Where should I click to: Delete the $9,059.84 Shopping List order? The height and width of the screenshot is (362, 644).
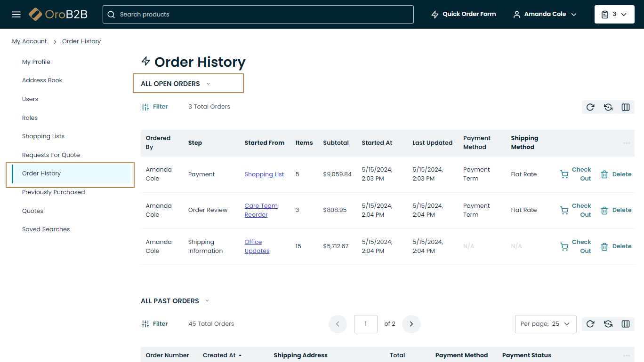click(x=616, y=174)
